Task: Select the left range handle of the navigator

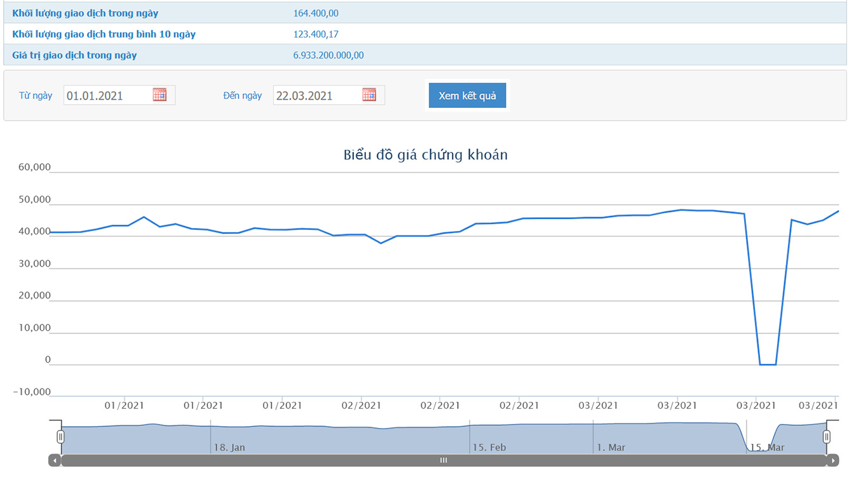Action: [x=61, y=436]
